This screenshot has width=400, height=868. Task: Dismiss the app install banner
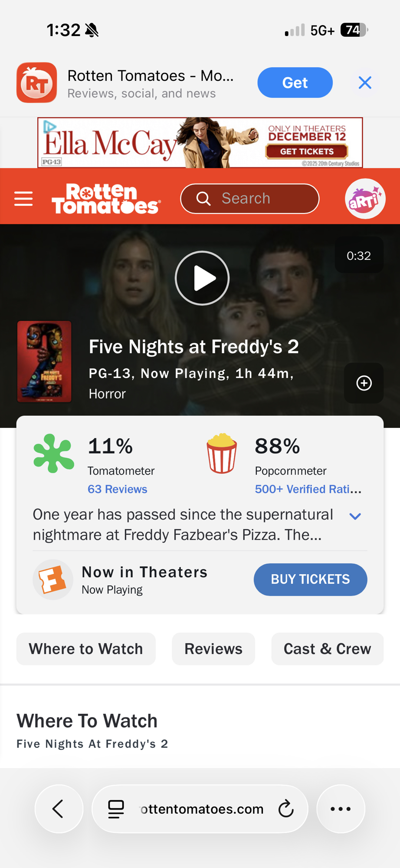[x=365, y=82]
